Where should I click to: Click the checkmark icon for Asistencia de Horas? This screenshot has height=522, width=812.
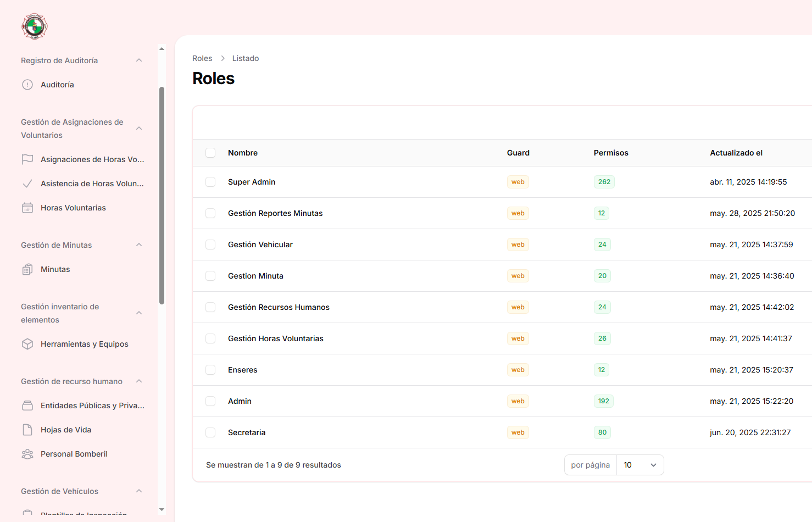tap(27, 184)
